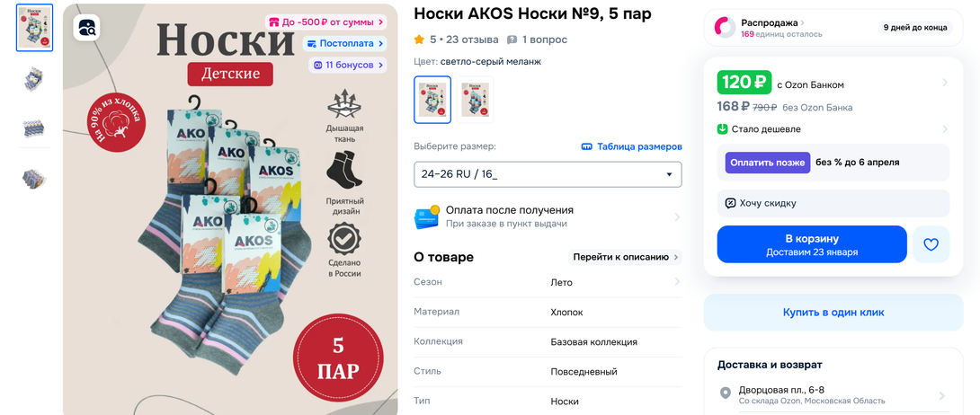Click the green 'Стало дешевле' arrow icon

point(723,129)
